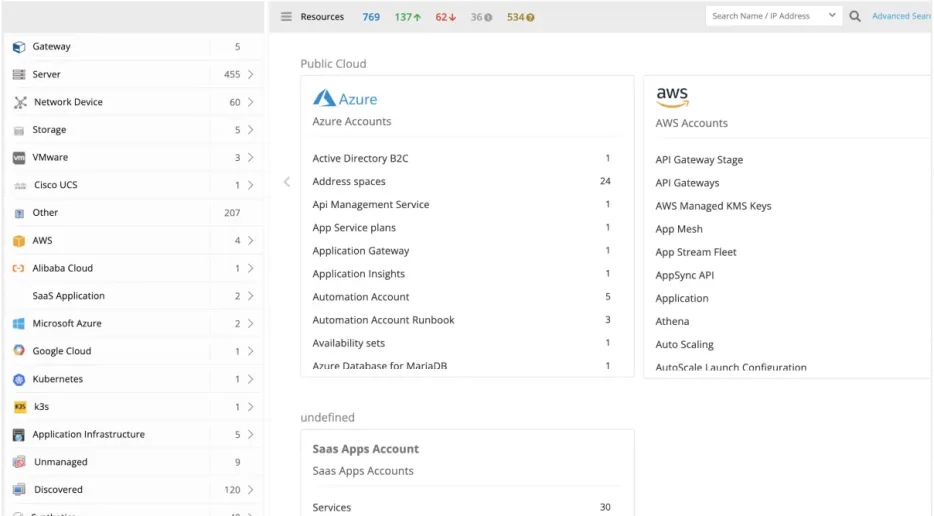Click the Application Infrastructure icon
The width and height of the screenshot is (934, 516).
(x=19, y=434)
